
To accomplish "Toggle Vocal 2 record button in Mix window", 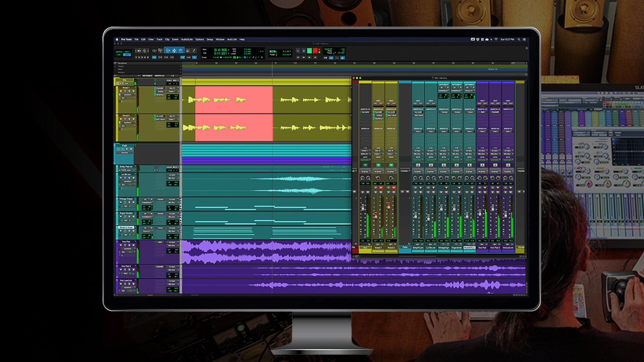I will click(x=394, y=188).
